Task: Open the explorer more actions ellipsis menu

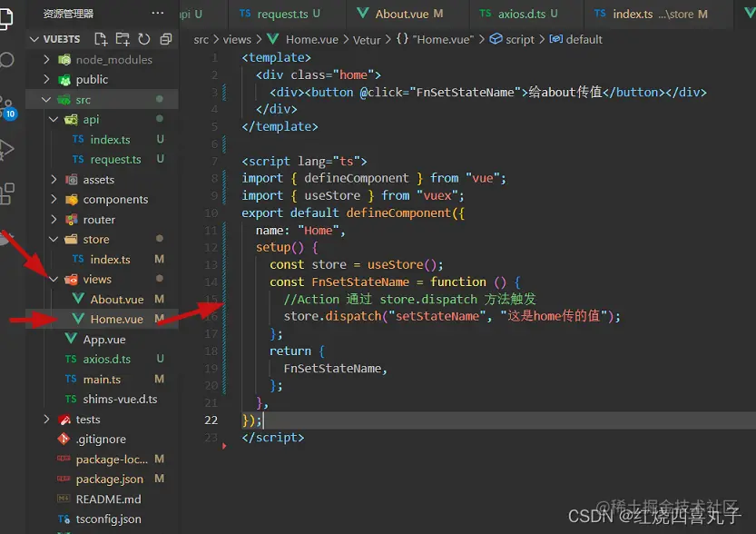Action: tap(158, 13)
